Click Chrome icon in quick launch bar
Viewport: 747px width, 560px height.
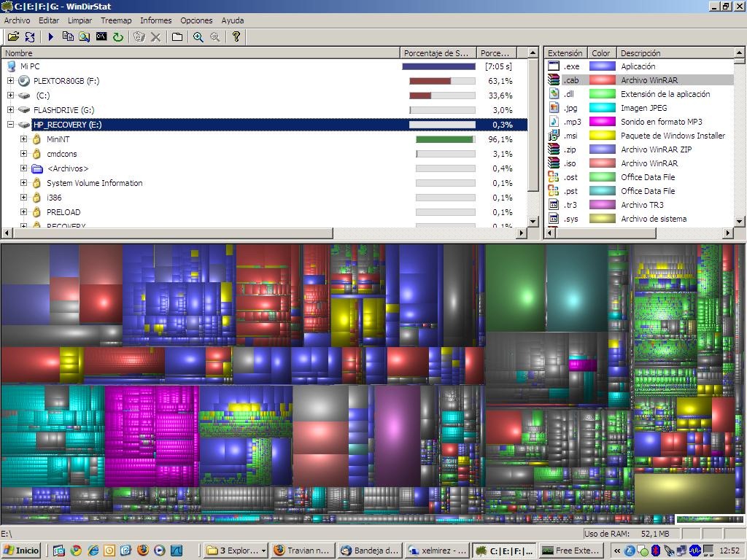tap(76, 551)
